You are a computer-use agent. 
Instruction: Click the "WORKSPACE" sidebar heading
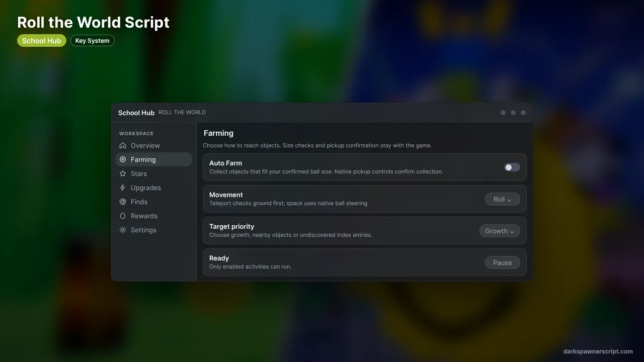(x=136, y=134)
